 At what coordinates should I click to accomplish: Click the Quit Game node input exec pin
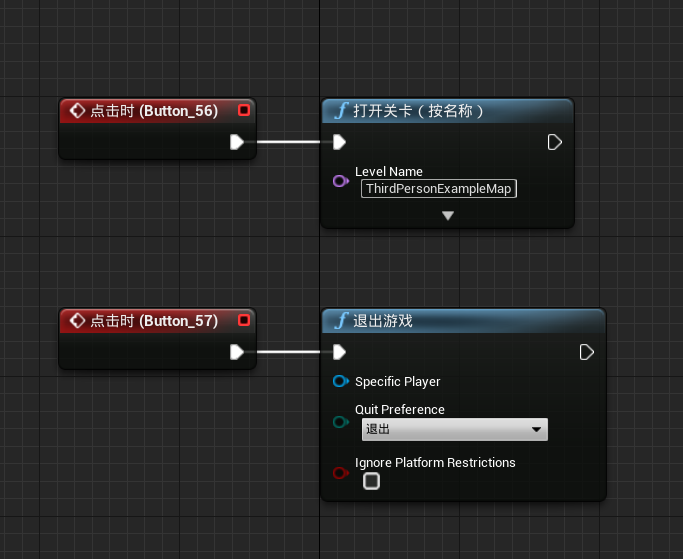point(339,352)
